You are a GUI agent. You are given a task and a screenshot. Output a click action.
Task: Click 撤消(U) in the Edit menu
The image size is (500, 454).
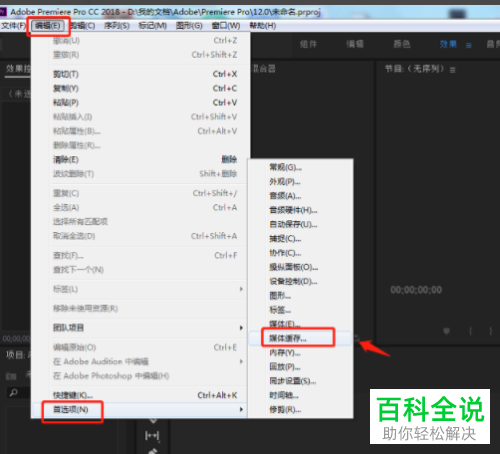[x=140, y=41]
